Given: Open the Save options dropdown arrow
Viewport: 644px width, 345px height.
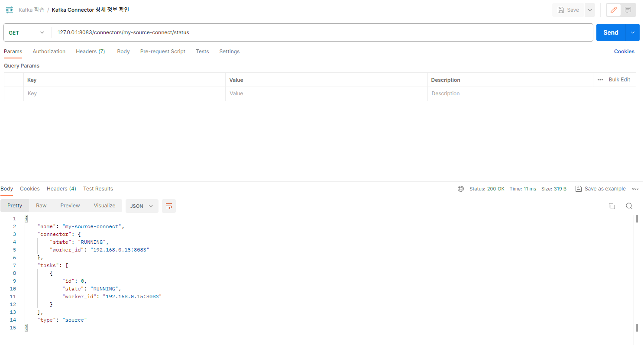Looking at the screenshot, I should tap(590, 10).
